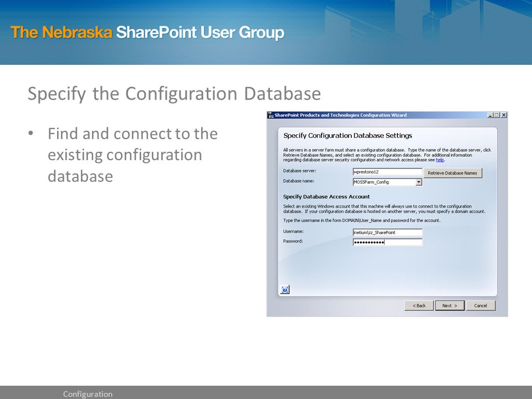532x399 pixels.
Task: Focus the Password input field
Action: (387, 242)
